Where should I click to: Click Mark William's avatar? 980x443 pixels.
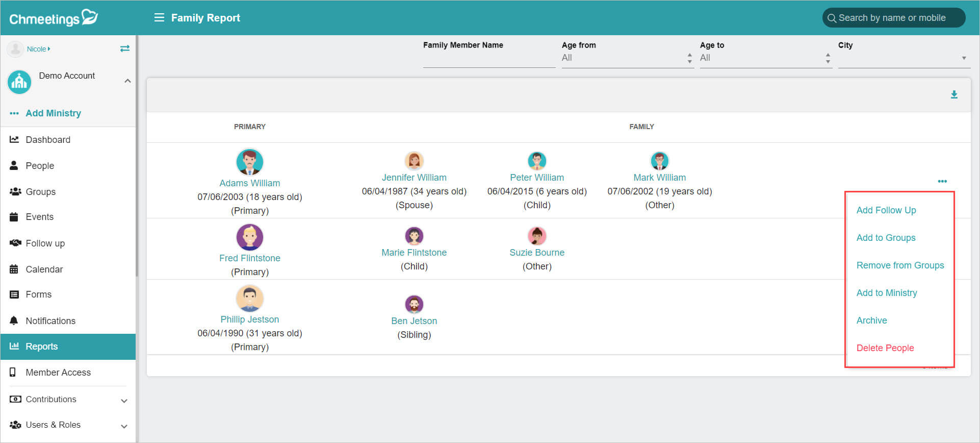point(660,161)
